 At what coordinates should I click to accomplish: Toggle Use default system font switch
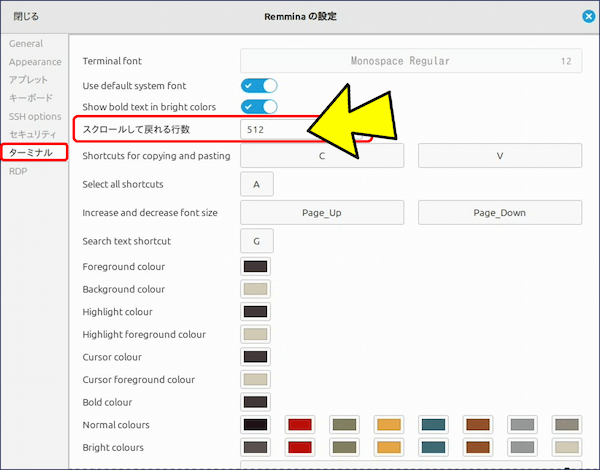259,86
